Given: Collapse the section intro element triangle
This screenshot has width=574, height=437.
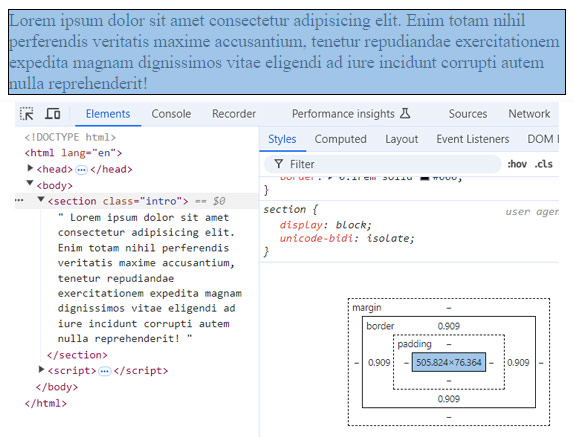Looking at the screenshot, I should [x=41, y=199].
